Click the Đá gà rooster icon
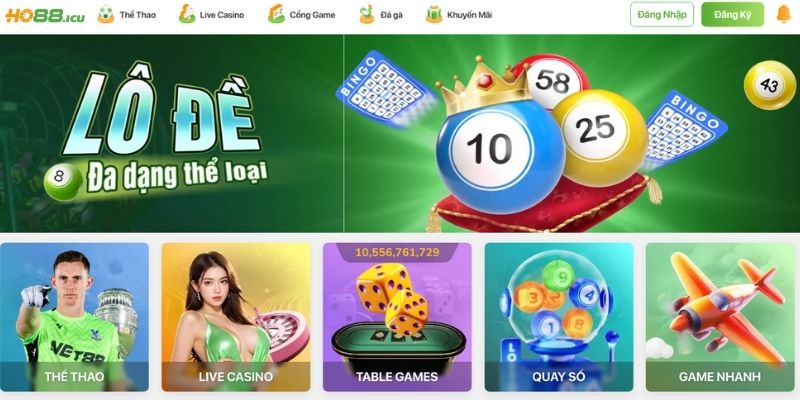 point(366,14)
